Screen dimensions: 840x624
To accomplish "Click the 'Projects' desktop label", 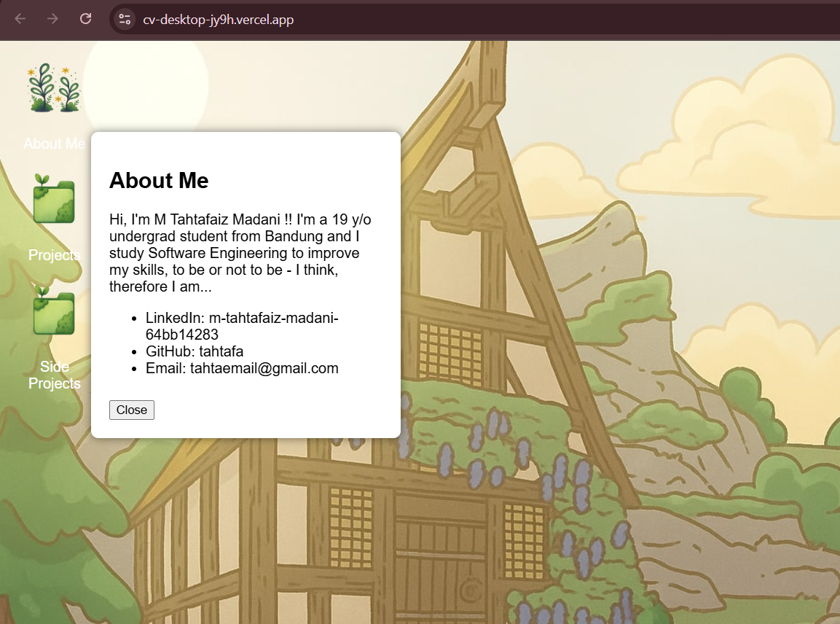I will [x=54, y=255].
